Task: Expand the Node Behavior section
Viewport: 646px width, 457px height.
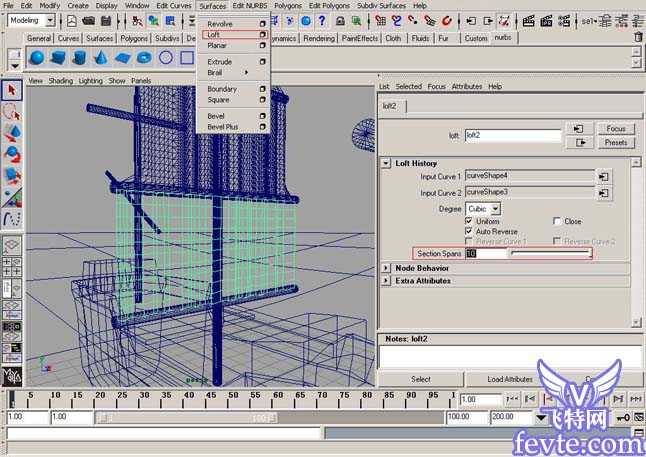Action: 387,268
